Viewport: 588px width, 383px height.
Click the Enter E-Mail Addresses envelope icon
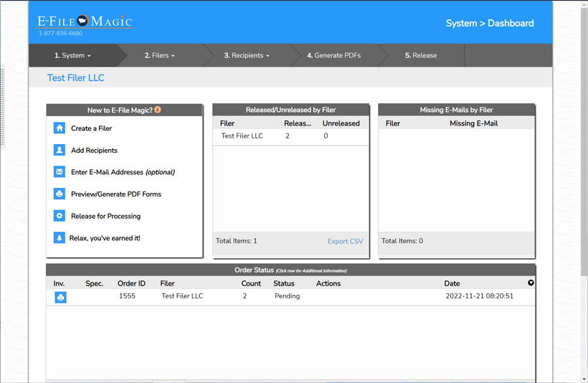pos(60,172)
